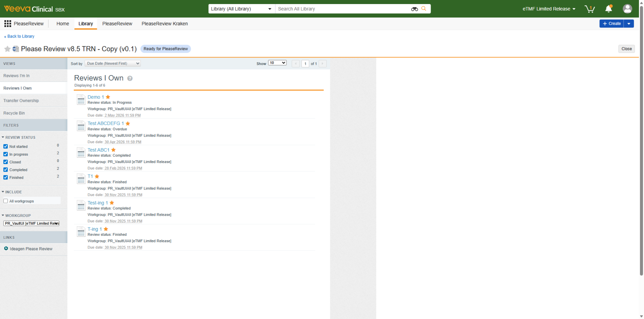Open the T-ing 1 review link

95,229
